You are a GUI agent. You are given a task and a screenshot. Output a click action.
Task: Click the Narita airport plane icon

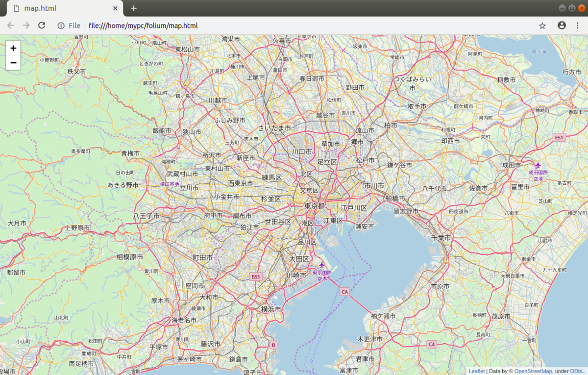(x=538, y=165)
